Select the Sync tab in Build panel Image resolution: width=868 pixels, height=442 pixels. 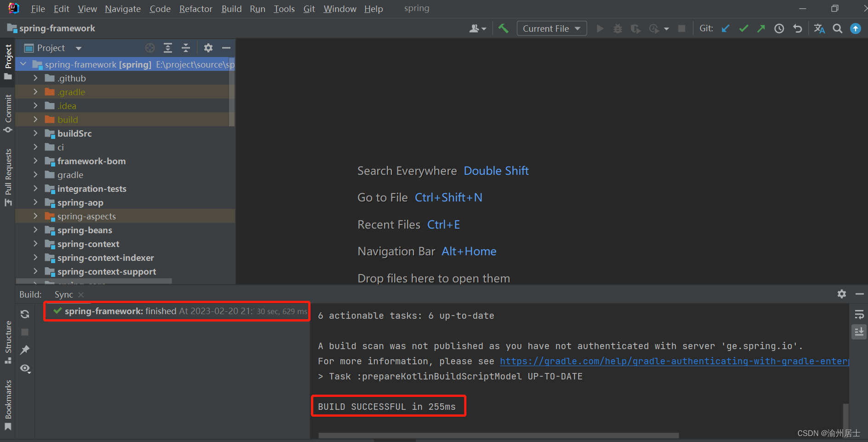63,294
